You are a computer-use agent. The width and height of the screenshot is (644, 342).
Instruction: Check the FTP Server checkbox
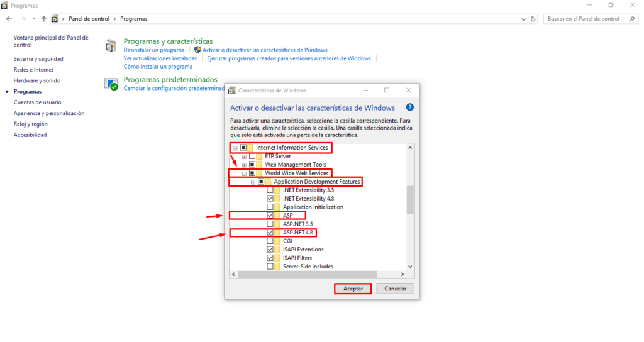coord(252,156)
